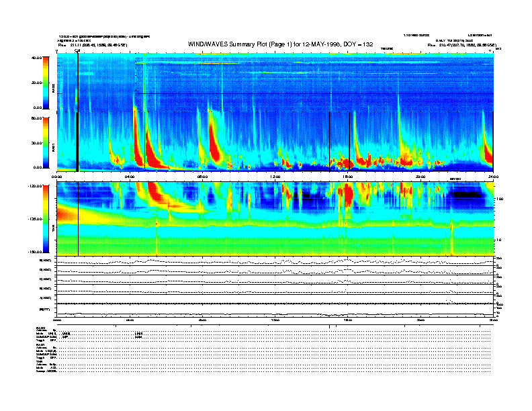Click 12:00 tick label under RAD1 spectrogram
The image size is (532, 411).
[275, 177]
